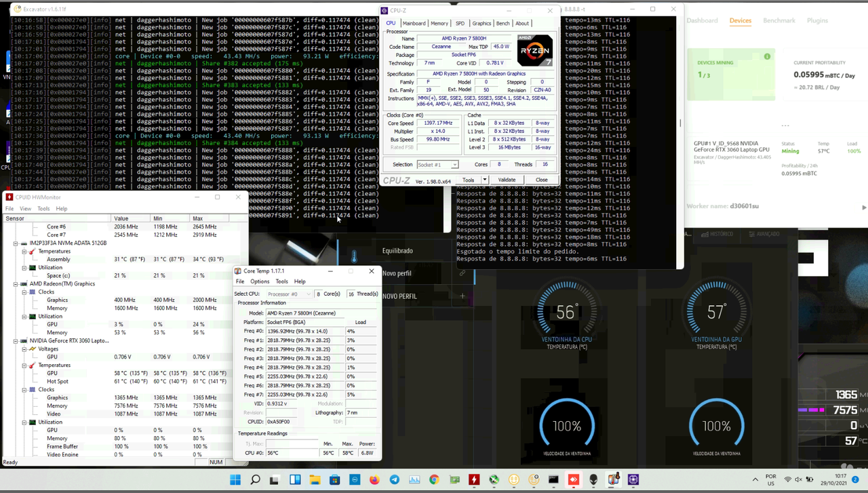Viewport: 868px width, 493px height.
Task: Open the File menu in HWMonitor
Action: [9, 209]
